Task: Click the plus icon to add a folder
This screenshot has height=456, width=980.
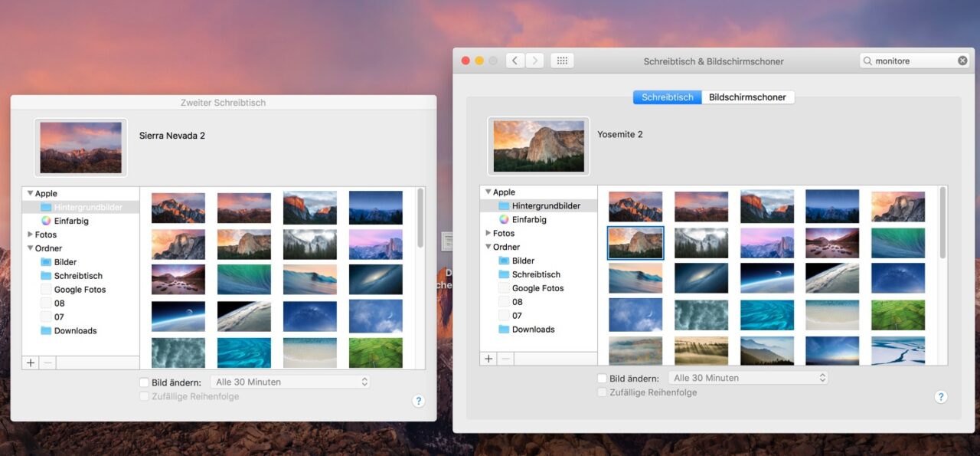Action: [488, 359]
